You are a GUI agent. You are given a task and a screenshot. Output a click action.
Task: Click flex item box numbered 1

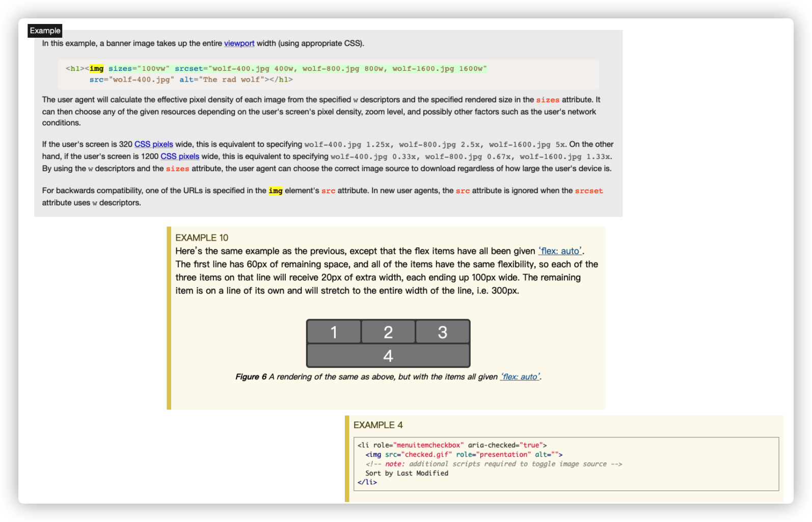tap(334, 332)
